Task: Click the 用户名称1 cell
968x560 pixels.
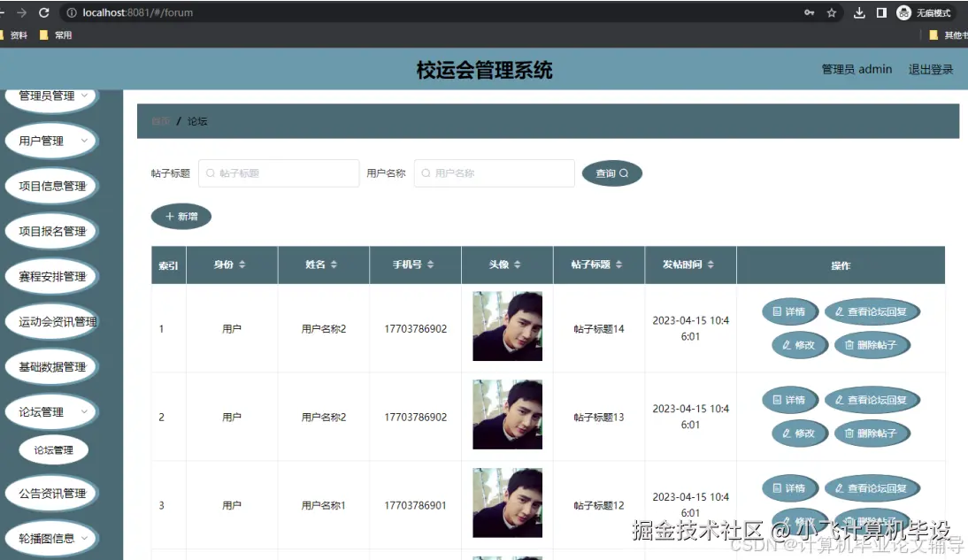Action: [x=324, y=506]
